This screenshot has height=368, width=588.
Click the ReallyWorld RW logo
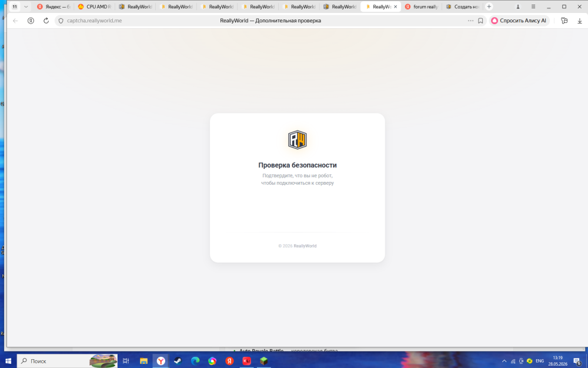coord(298,140)
